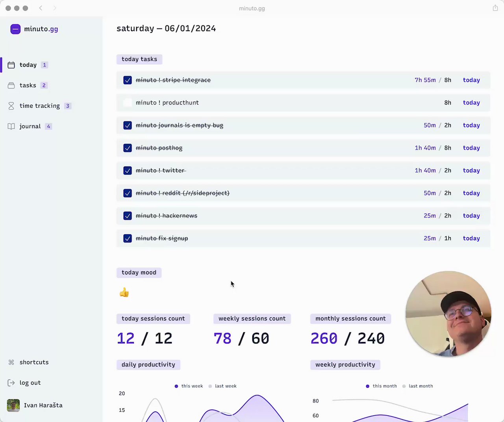Click the daily productivity label
Image resolution: width=504 pixels, height=422 pixels.
click(148, 365)
